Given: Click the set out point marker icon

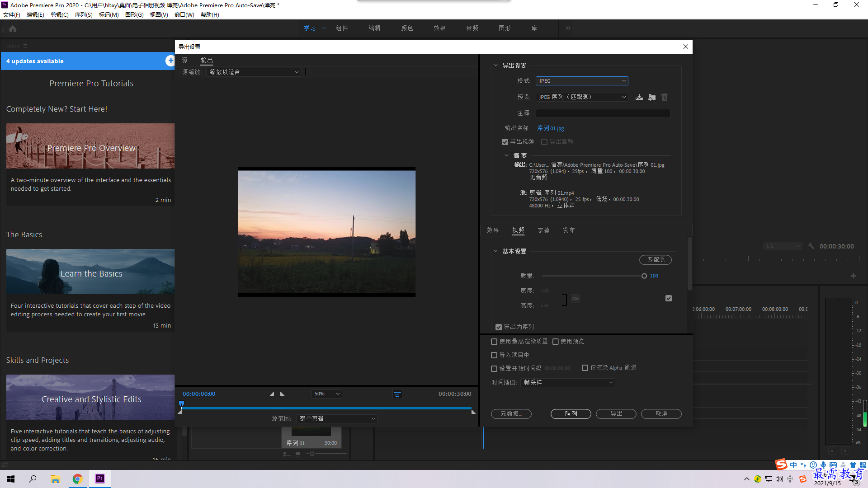Looking at the screenshot, I should (x=283, y=394).
